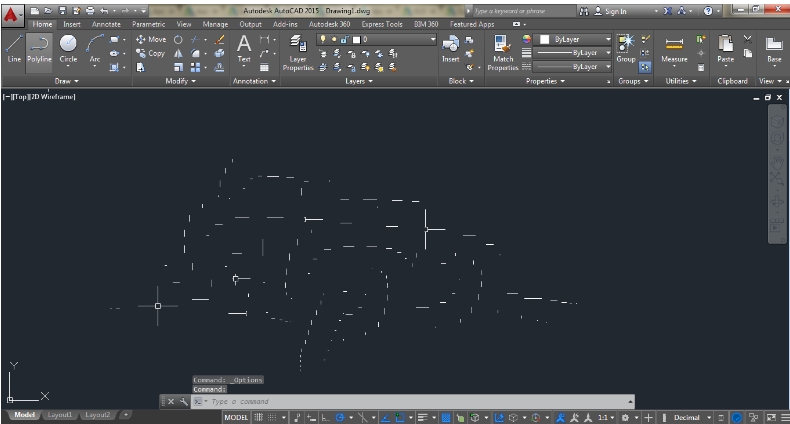This screenshot has height=424, width=790.
Task: Select the Mirror tool icon
Action: point(178,53)
